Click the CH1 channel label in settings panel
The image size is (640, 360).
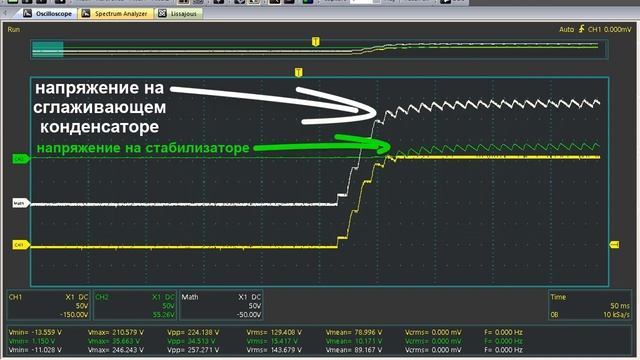point(16,297)
